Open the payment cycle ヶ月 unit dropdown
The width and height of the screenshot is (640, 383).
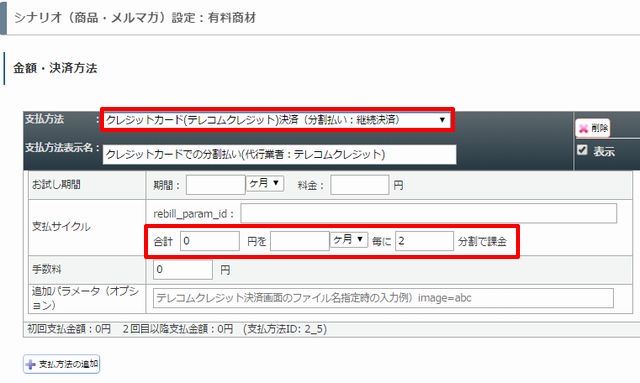coord(349,239)
